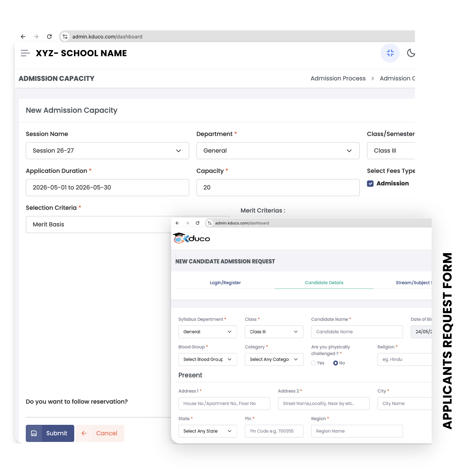Click browser back arrow in admission capacity window

point(23,36)
